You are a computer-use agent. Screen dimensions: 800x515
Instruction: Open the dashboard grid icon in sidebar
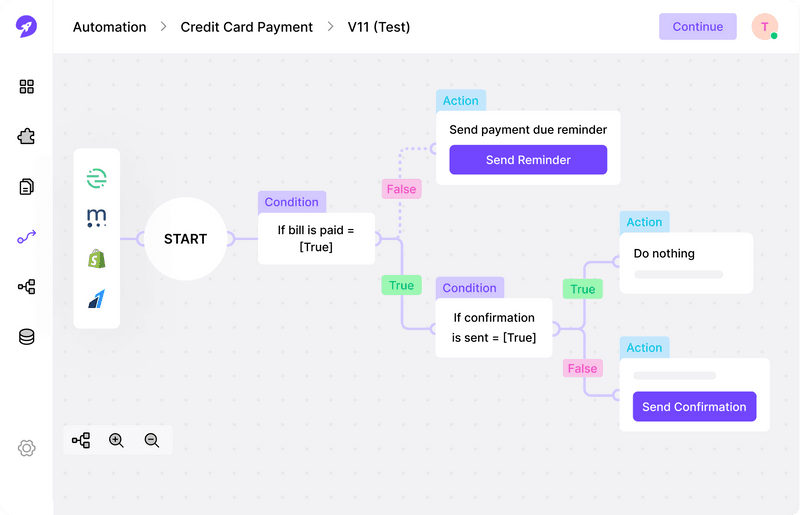[x=27, y=87]
